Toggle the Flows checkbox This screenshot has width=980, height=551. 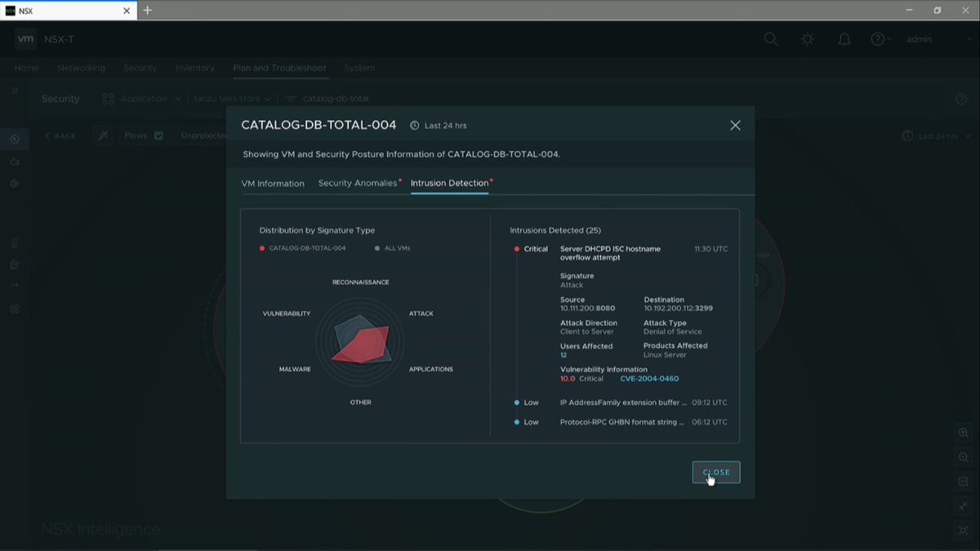[158, 136]
